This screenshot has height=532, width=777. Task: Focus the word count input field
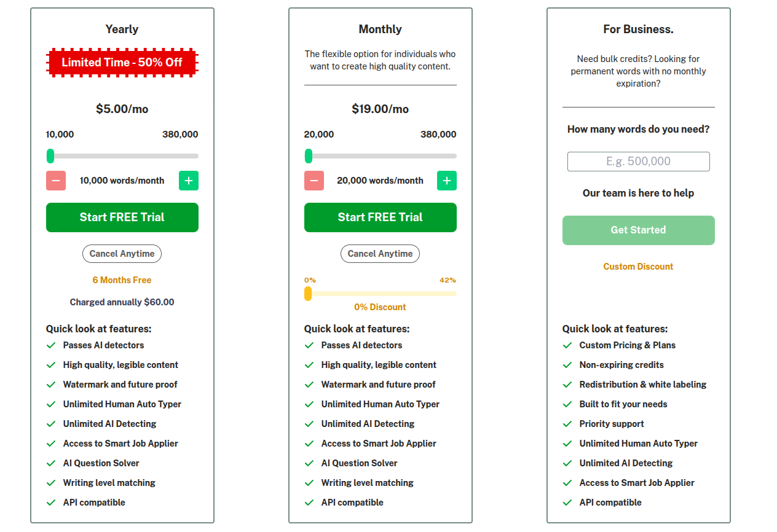[x=639, y=162]
